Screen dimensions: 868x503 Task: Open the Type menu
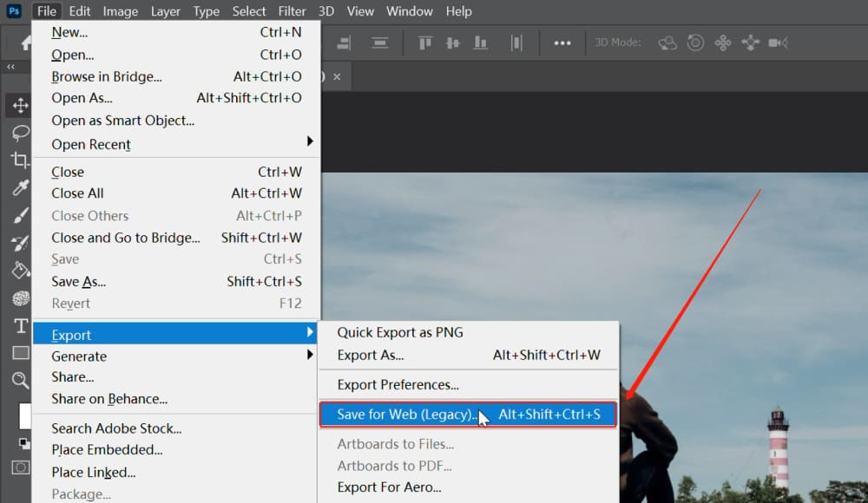[x=206, y=11]
